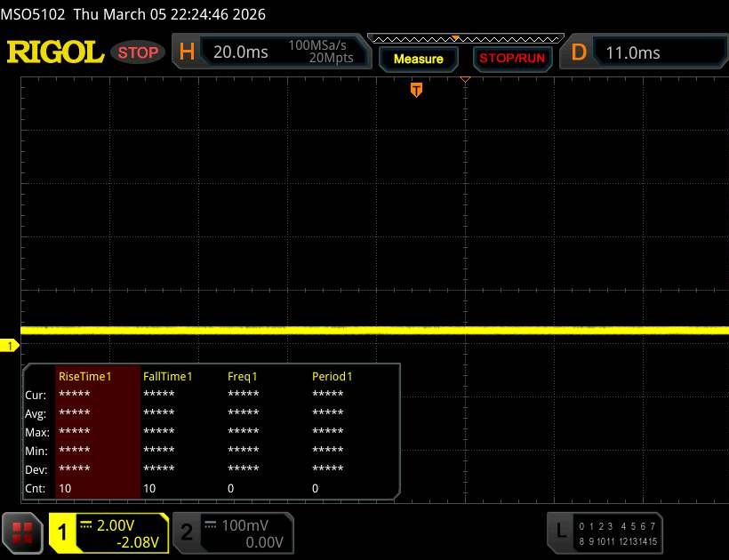Click the orange H horizontal timebase icon

pos(187,52)
